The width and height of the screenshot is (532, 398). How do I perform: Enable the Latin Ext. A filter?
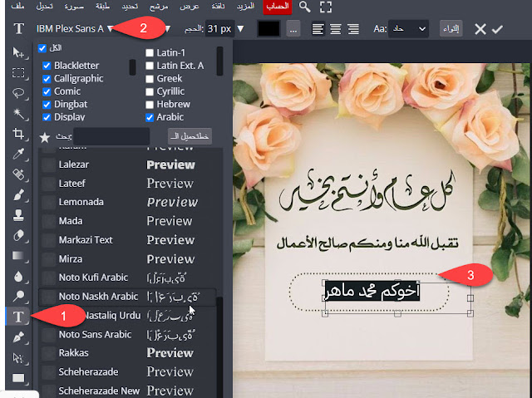pyautogui.click(x=150, y=66)
